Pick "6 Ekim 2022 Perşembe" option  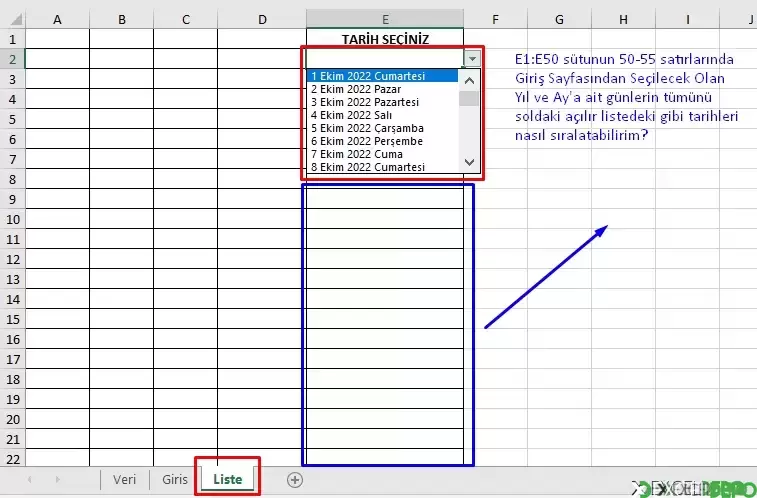pyautogui.click(x=382, y=141)
